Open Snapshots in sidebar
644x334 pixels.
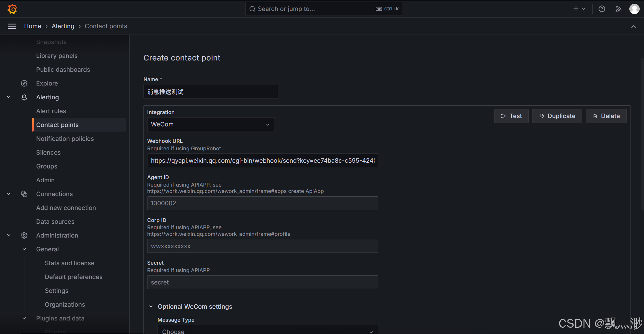click(51, 42)
